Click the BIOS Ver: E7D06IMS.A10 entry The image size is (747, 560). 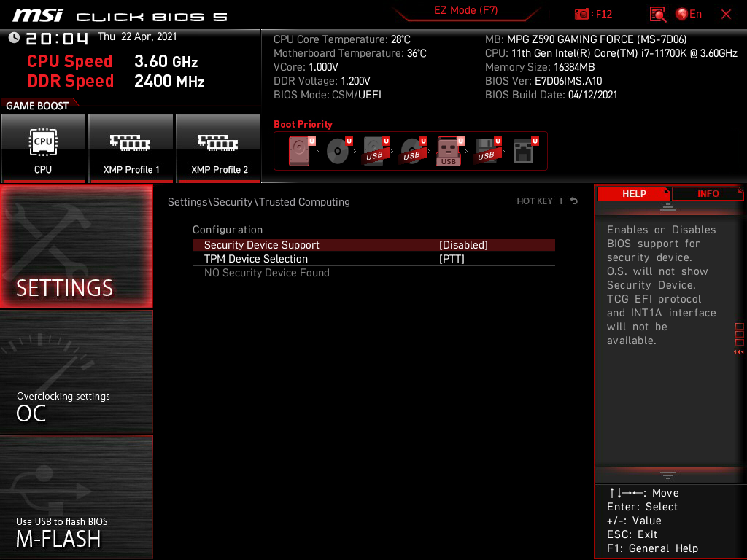(543, 81)
